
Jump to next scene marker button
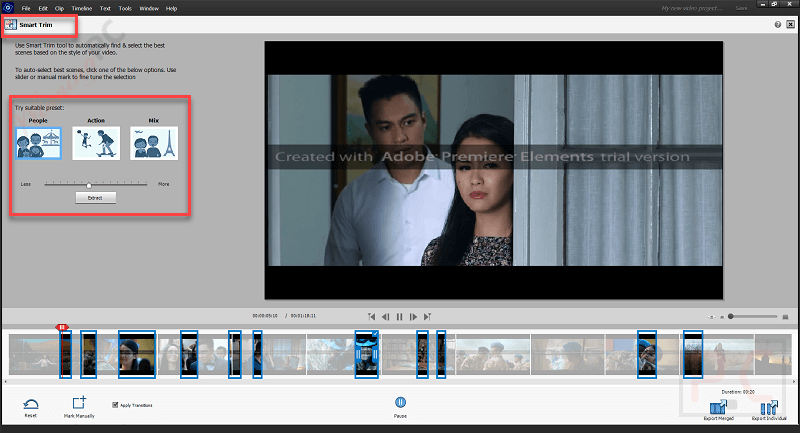(x=428, y=317)
